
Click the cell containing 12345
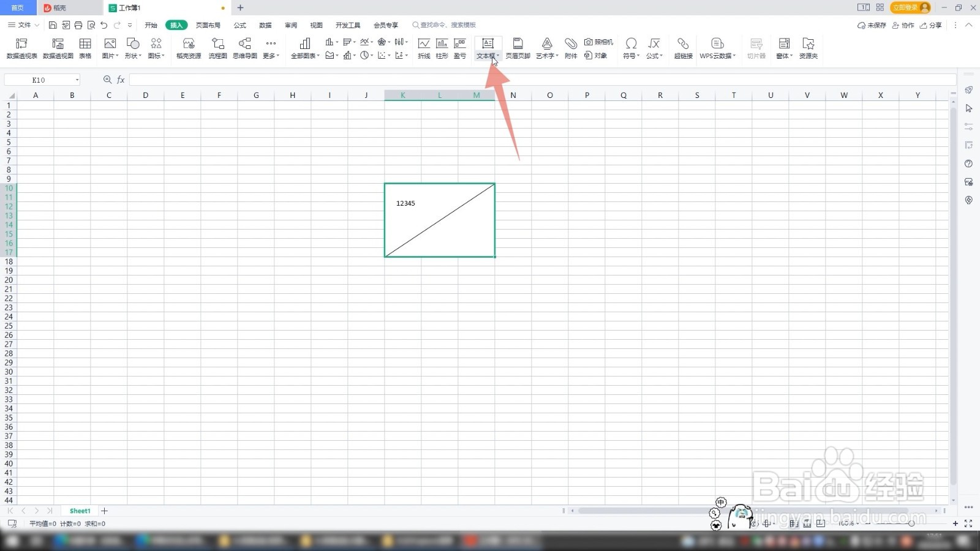tap(439, 220)
